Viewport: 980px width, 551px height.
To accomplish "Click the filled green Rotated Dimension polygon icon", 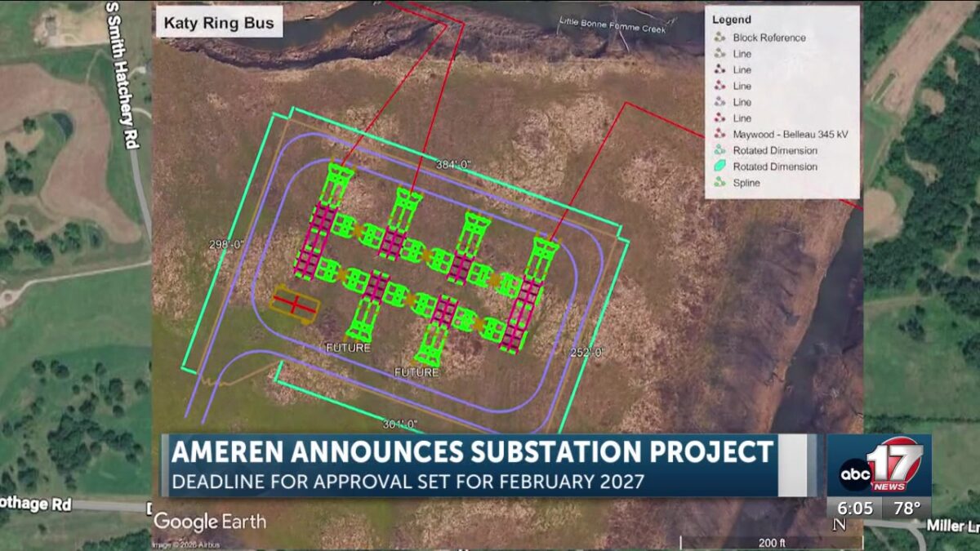I will tap(719, 167).
